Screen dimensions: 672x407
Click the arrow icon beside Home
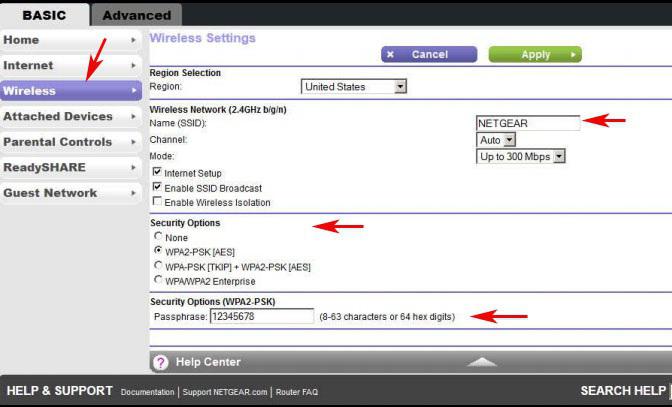click(133, 40)
